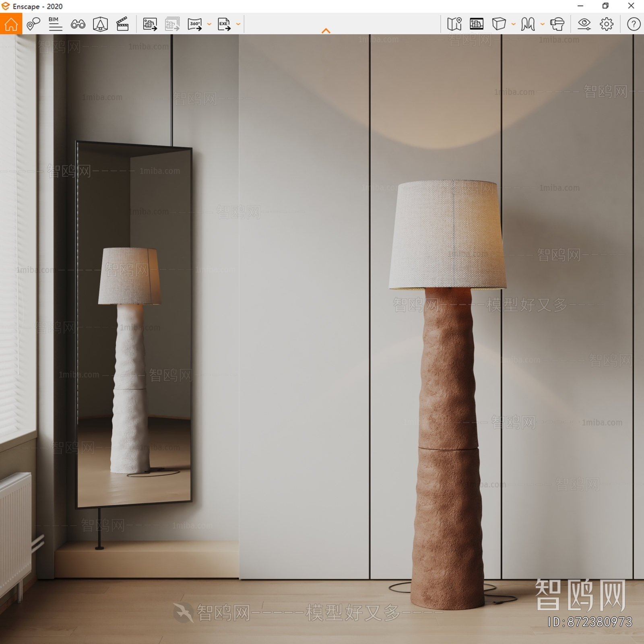Expand the 360 panorama dropdown arrow

tap(209, 24)
